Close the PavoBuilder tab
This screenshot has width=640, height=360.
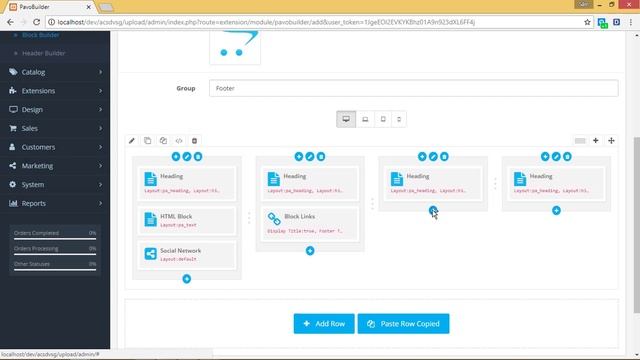tap(88, 7)
